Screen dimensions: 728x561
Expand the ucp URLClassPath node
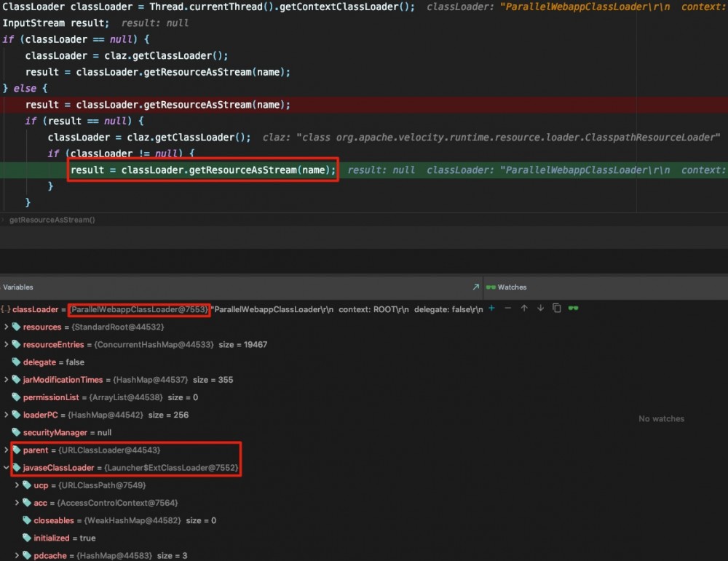(17, 485)
